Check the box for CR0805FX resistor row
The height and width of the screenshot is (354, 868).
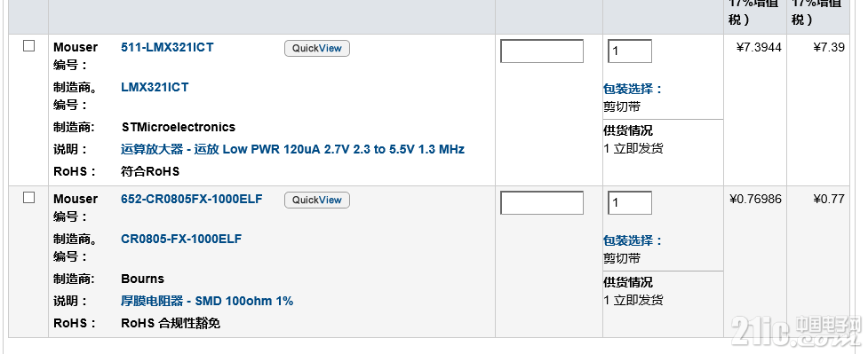click(x=28, y=198)
